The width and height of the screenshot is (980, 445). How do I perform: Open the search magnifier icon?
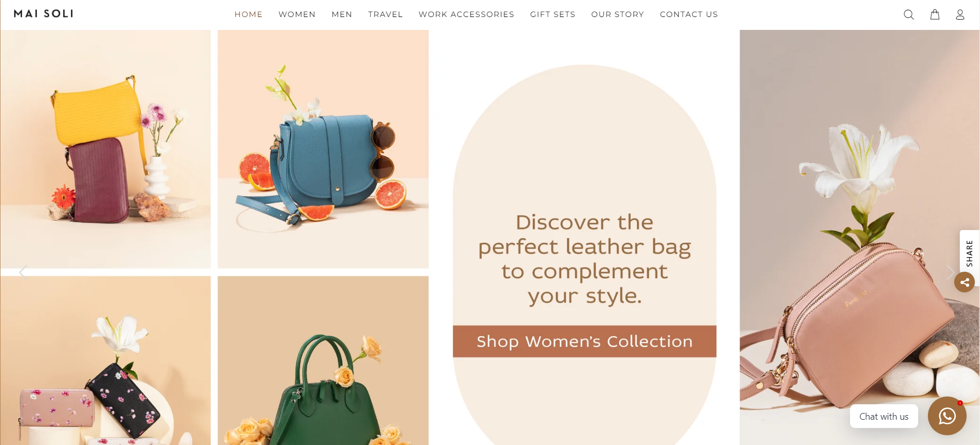pos(909,14)
